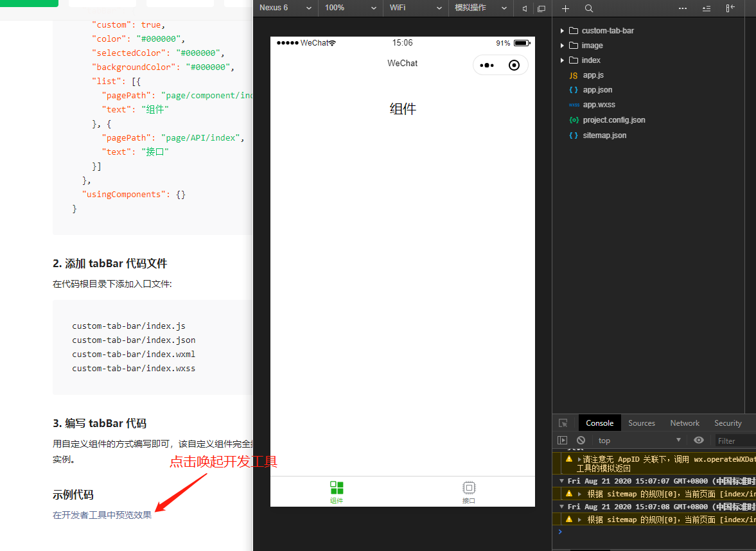Tap the 接口 tab bar item
The image size is (756, 551).
[x=469, y=492]
